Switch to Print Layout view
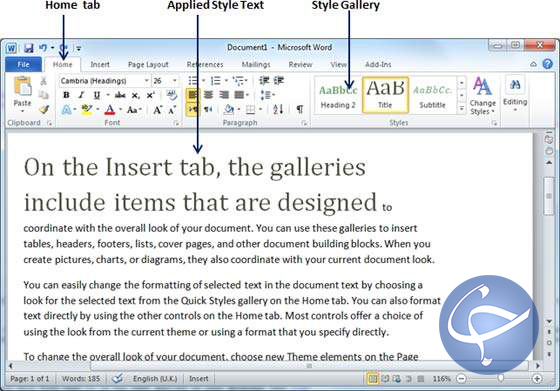Screen dimensions: 560x391 click(372, 379)
